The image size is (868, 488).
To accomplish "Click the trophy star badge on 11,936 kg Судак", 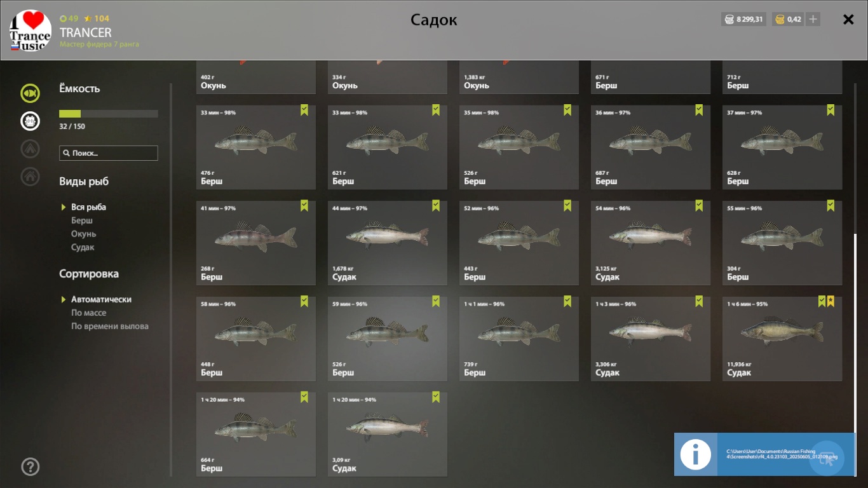I will tap(831, 301).
